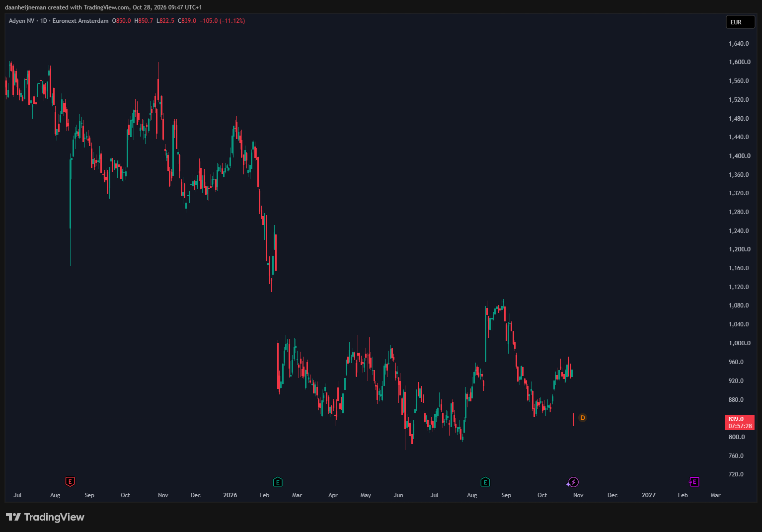Image resolution: width=762 pixels, height=532 pixels.
Task: Click the 2026 year label on time axis
Action: point(230,495)
